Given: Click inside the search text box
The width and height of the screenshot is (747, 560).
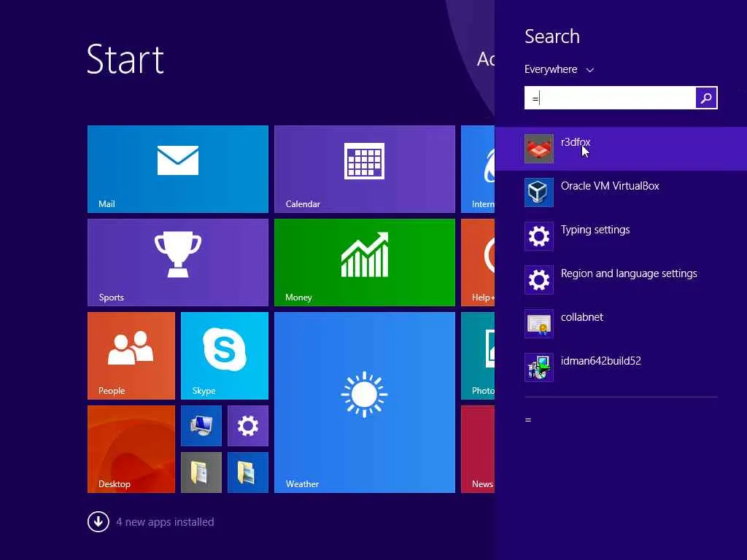Looking at the screenshot, I should 610,98.
